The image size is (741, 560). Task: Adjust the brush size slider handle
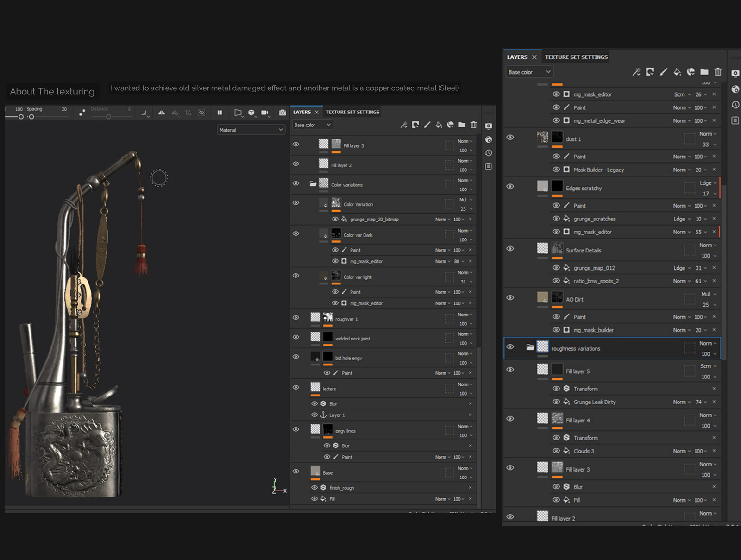coord(21,117)
